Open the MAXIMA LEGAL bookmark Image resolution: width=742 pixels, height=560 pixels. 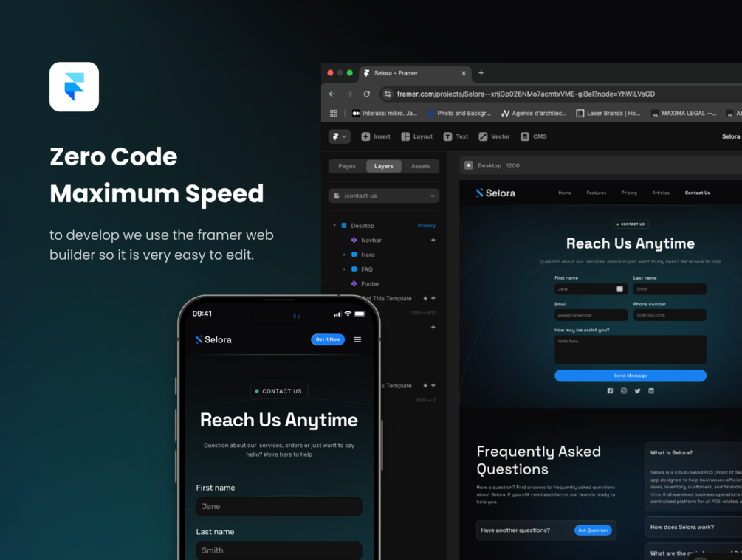pyautogui.click(x=684, y=114)
